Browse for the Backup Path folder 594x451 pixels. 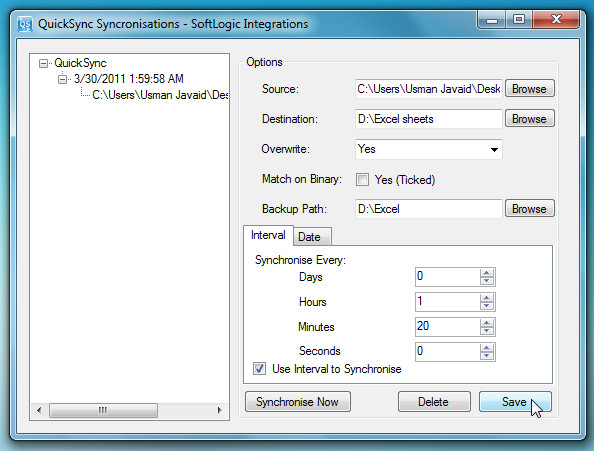pos(530,209)
